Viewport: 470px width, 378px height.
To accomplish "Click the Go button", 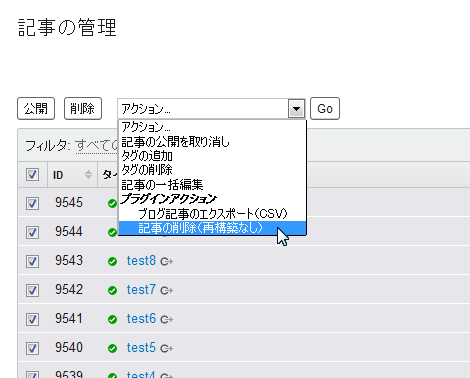I will click(325, 108).
